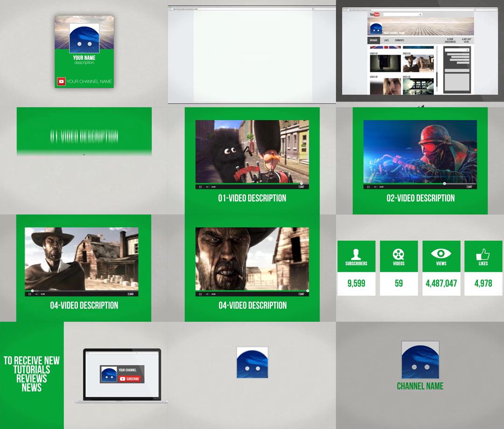Image resolution: width=504 pixels, height=429 pixels.
Task: Click the avatar on the YOUR NAME profile card
Action: tap(84, 38)
